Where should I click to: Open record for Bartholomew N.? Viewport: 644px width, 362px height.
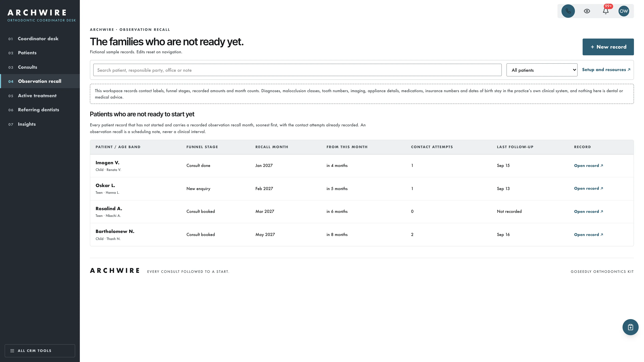click(588, 234)
